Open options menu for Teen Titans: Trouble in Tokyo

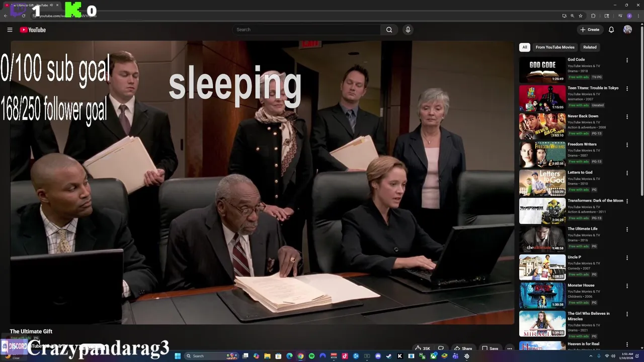coord(627,88)
